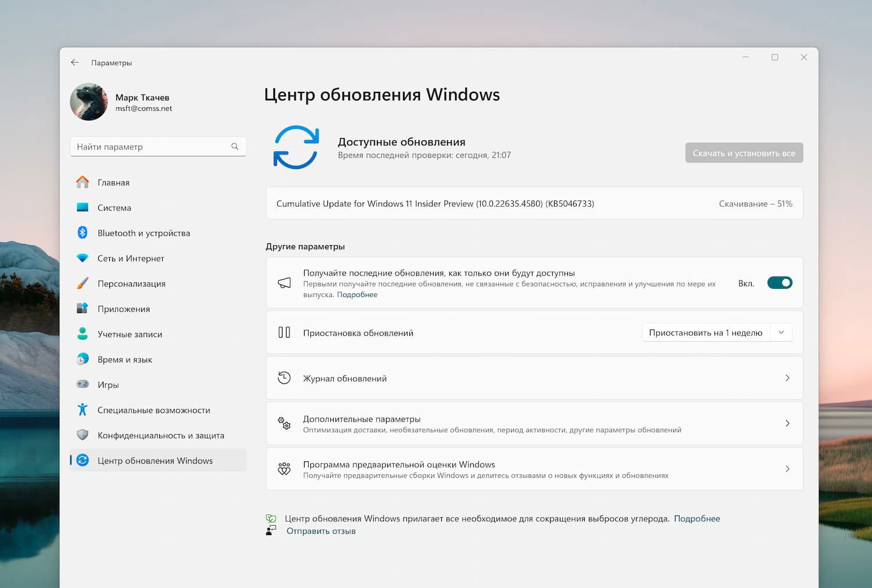Viewport: 872px width, 588px height.
Task: Click the Время последней проверки timestamp text
Action: (424, 155)
